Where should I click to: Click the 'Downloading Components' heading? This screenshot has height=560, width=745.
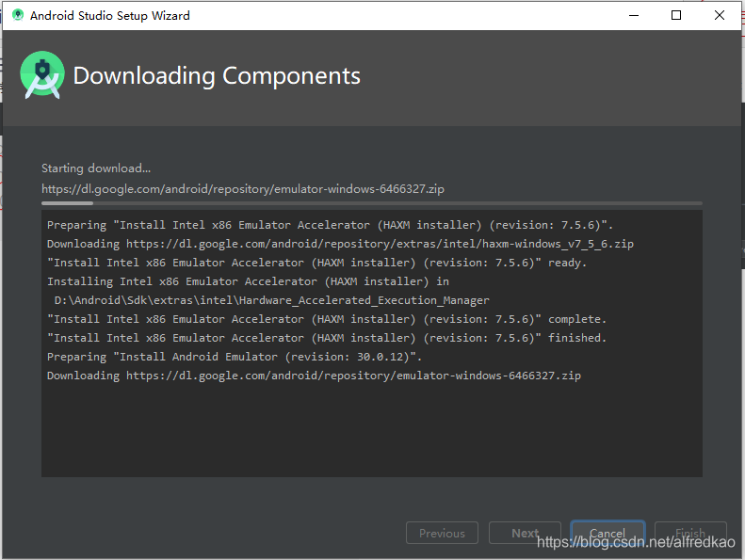217,75
